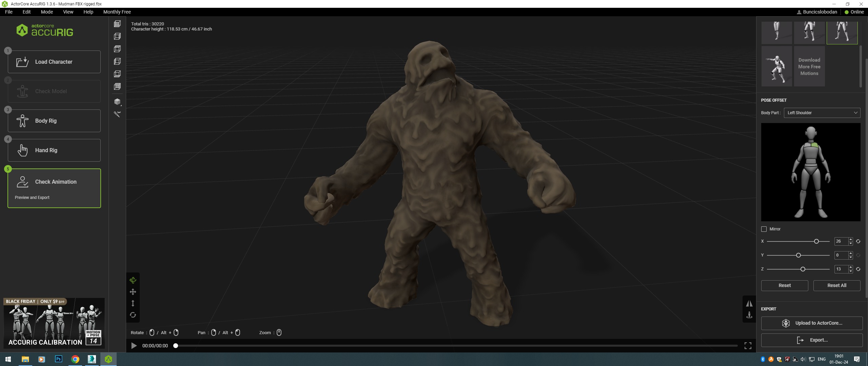
Task: Click the Export button
Action: pyautogui.click(x=812, y=340)
